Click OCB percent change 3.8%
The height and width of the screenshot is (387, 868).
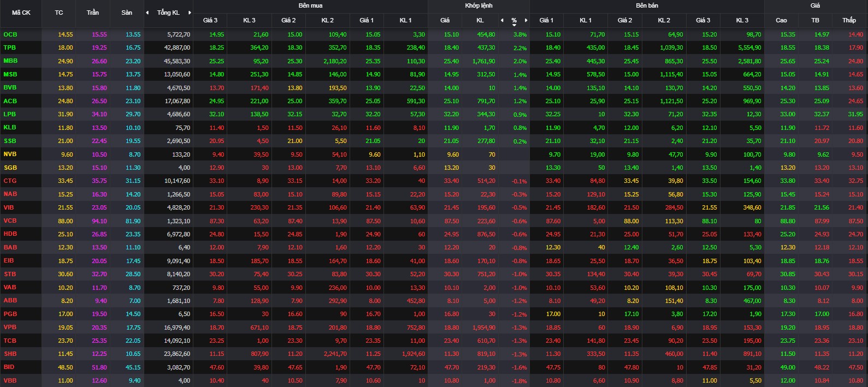point(520,34)
